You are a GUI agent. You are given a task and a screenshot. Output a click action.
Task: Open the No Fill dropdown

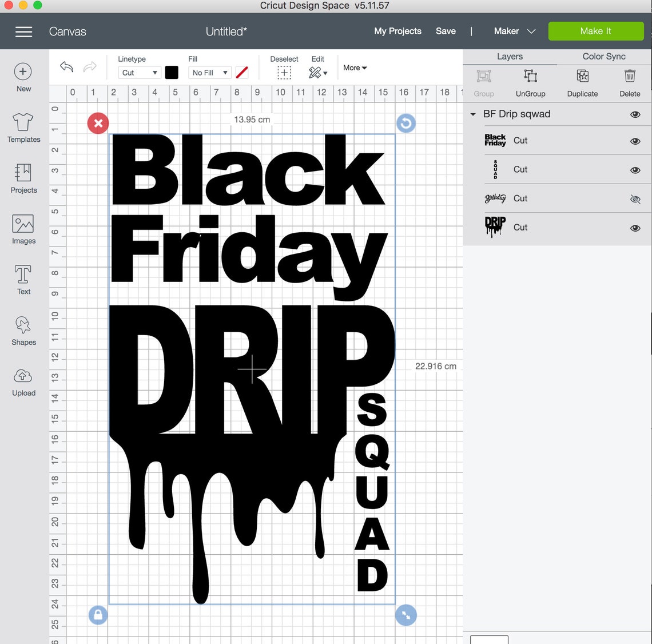(209, 73)
